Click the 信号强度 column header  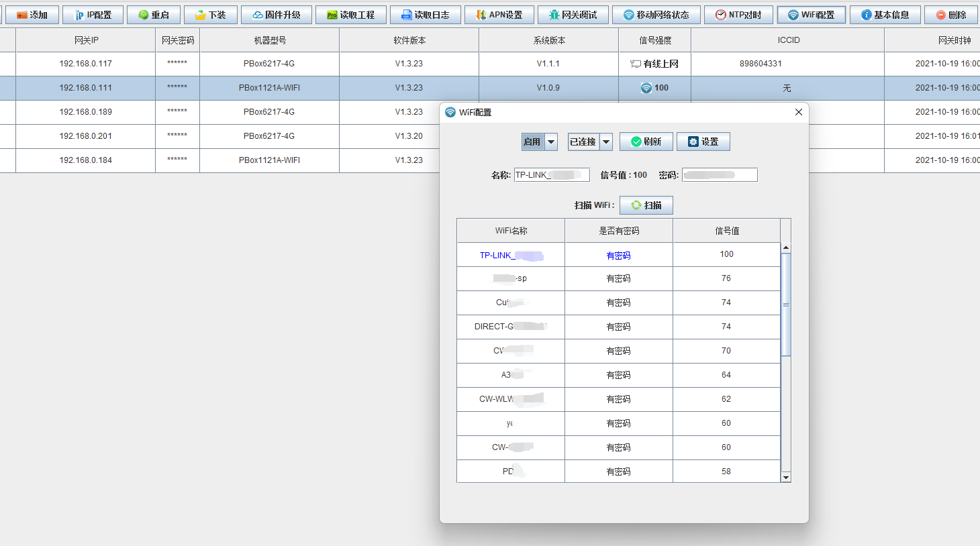(x=655, y=40)
